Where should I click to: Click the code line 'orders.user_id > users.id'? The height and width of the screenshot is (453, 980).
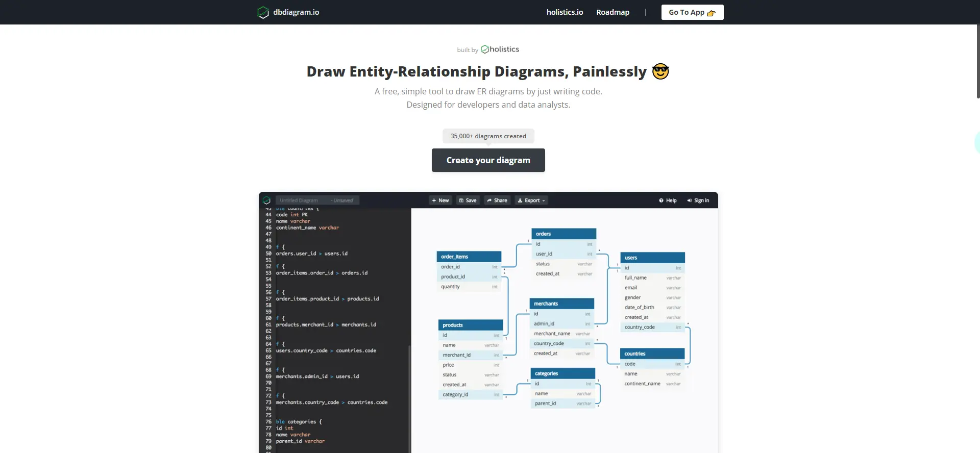312,254
